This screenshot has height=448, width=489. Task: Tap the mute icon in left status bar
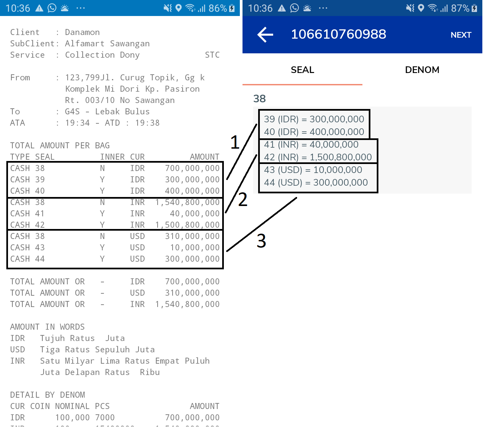(168, 8)
